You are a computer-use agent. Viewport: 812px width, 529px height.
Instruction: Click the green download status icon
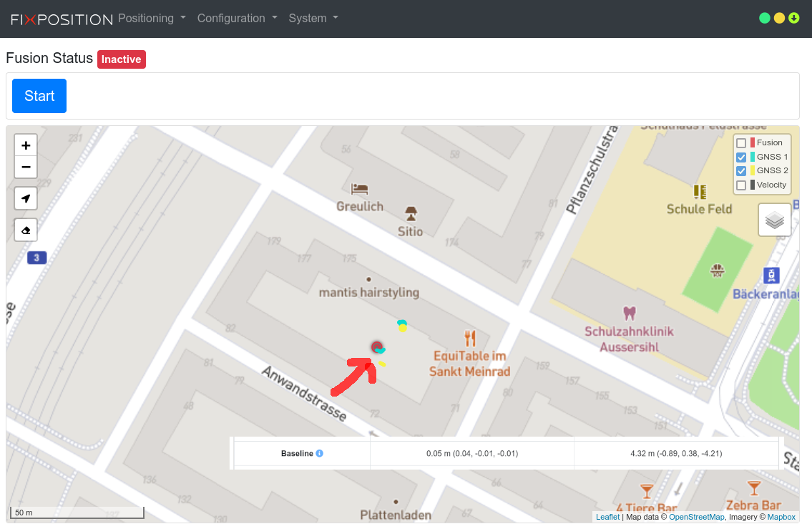click(794, 19)
